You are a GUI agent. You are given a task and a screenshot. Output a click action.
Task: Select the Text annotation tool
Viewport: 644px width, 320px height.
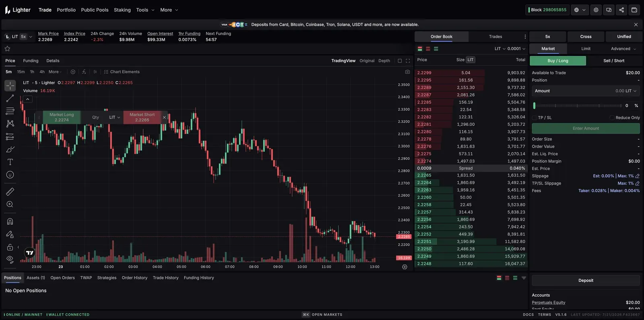10,162
